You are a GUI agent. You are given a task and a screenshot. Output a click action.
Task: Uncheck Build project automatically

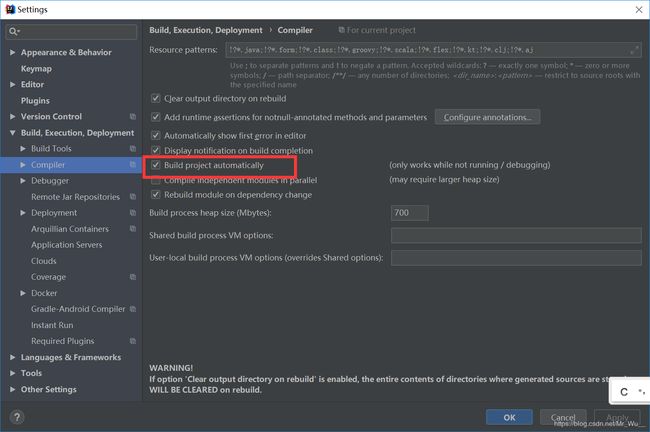pos(155,165)
